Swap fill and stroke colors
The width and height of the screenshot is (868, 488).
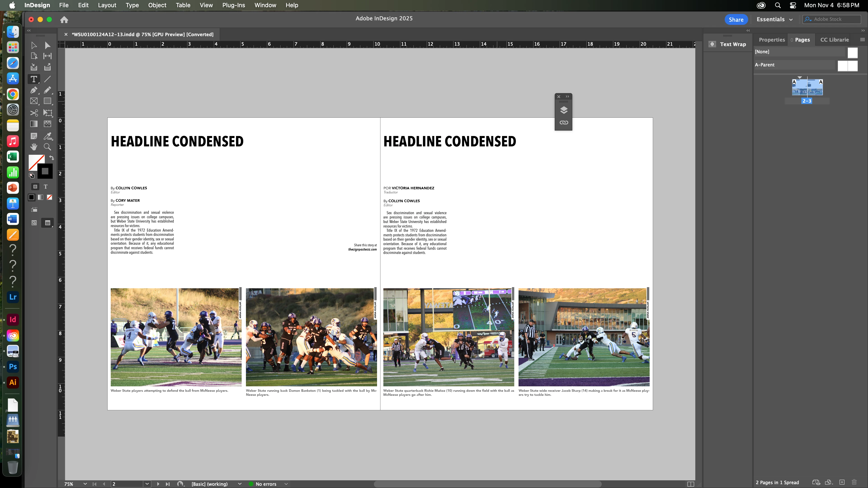pyautogui.click(x=52, y=158)
